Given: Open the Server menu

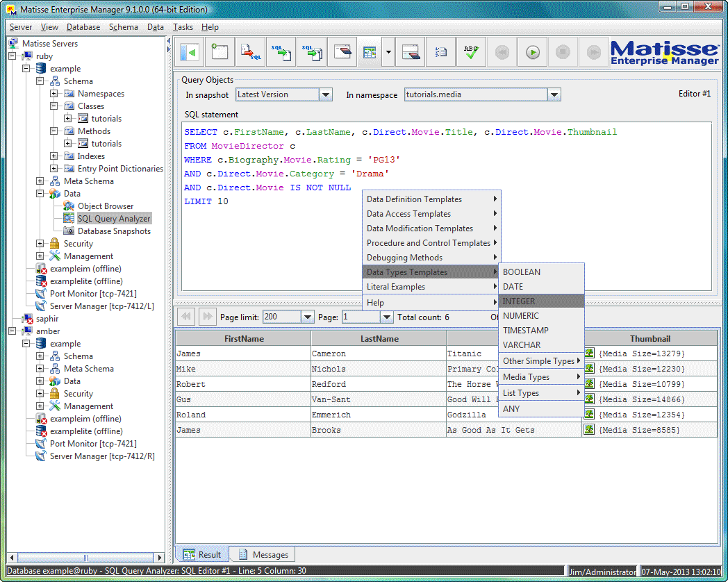Looking at the screenshot, I should (x=21, y=27).
